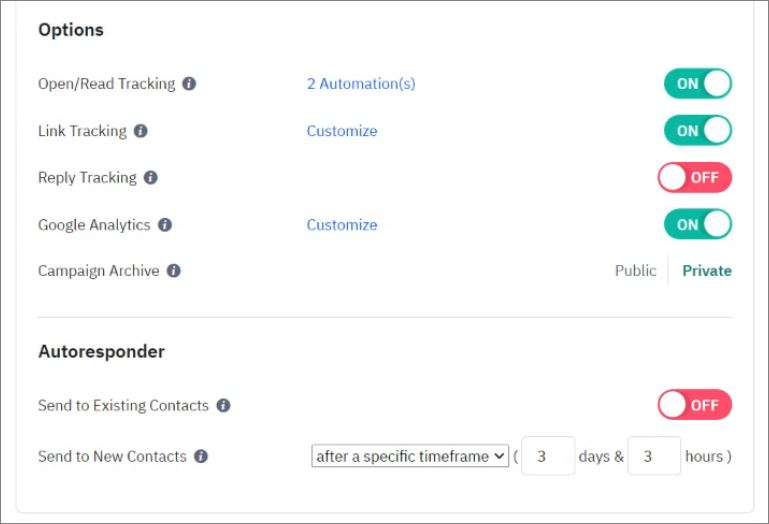Open the 2 Automation(s) link
Image resolution: width=769 pixels, height=524 pixels.
click(x=361, y=84)
